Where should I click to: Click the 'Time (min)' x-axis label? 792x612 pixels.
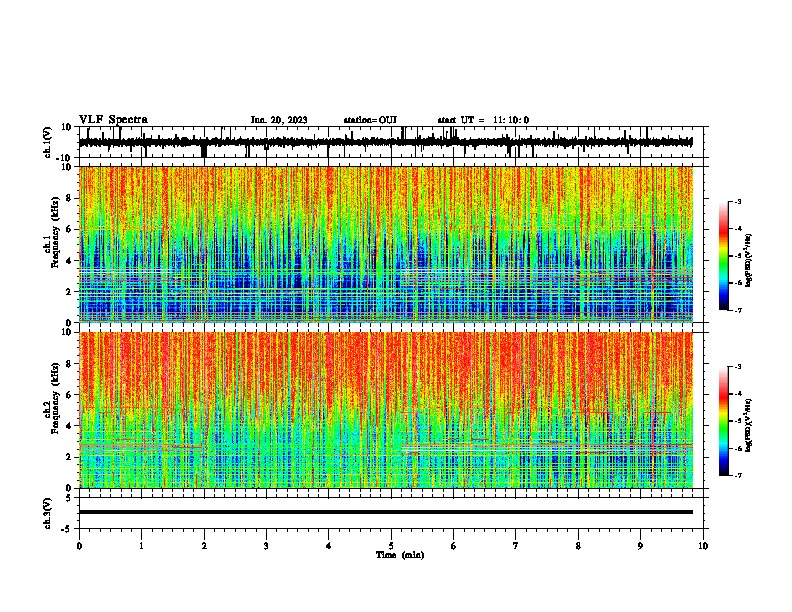(x=400, y=555)
